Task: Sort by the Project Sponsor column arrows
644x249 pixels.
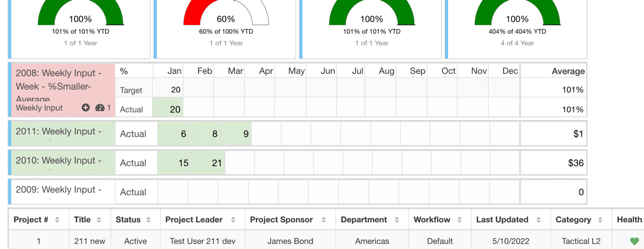Action: pyautogui.click(x=323, y=220)
